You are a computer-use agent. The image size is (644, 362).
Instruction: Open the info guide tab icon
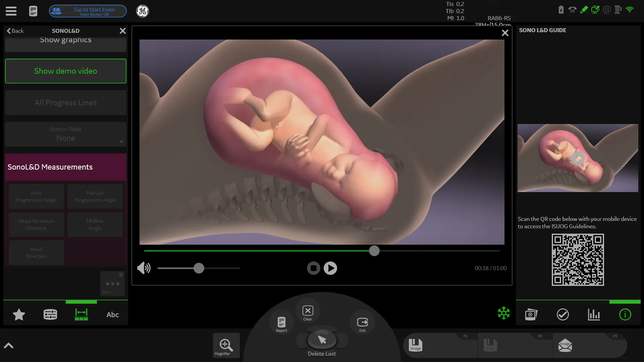pos(625,314)
